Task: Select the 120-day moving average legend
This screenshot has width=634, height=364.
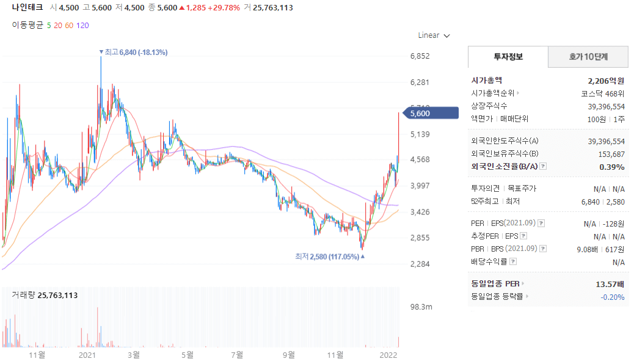Action: (82, 26)
